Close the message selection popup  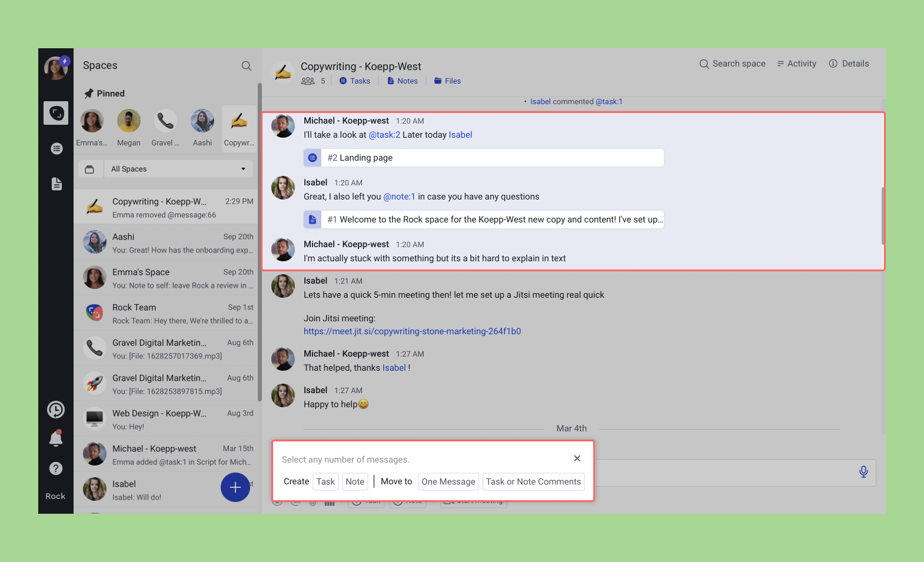(577, 458)
